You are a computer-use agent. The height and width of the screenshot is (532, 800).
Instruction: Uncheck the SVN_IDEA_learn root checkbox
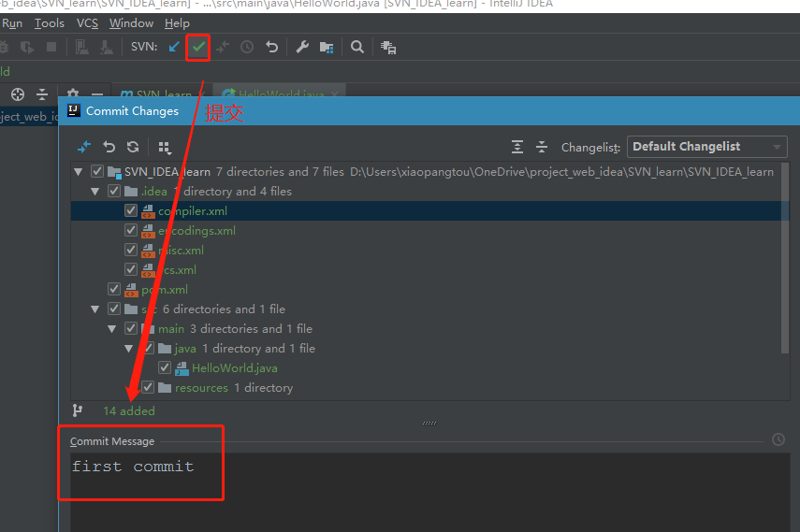point(97,171)
